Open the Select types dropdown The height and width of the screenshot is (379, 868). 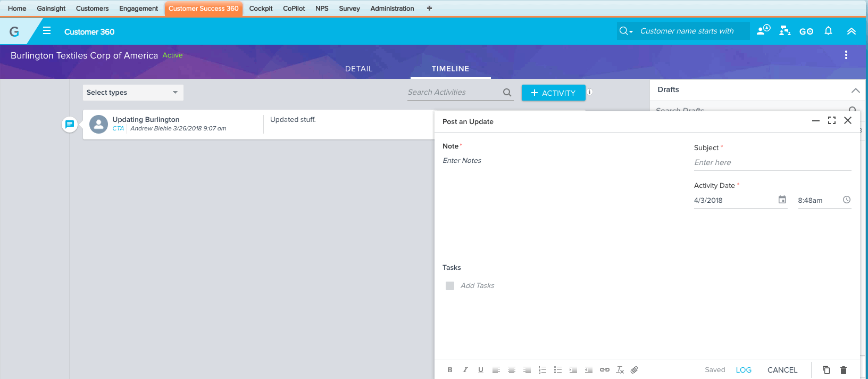click(x=133, y=93)
